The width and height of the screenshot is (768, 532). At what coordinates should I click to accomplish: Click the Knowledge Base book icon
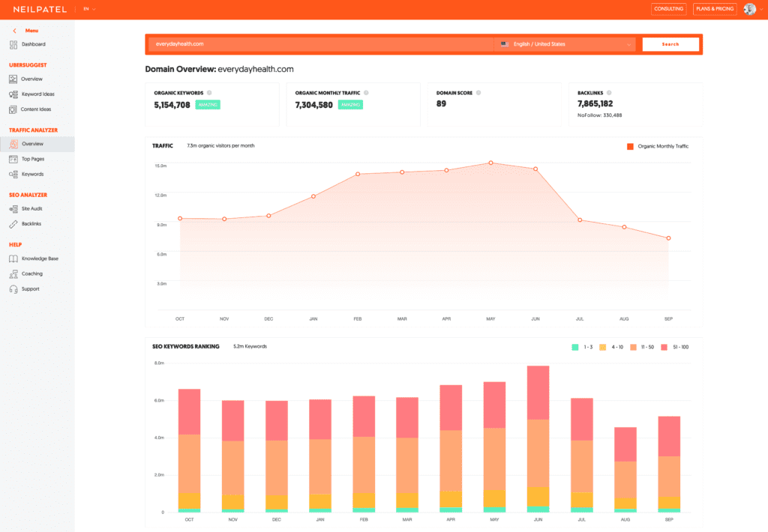(13, 259)
